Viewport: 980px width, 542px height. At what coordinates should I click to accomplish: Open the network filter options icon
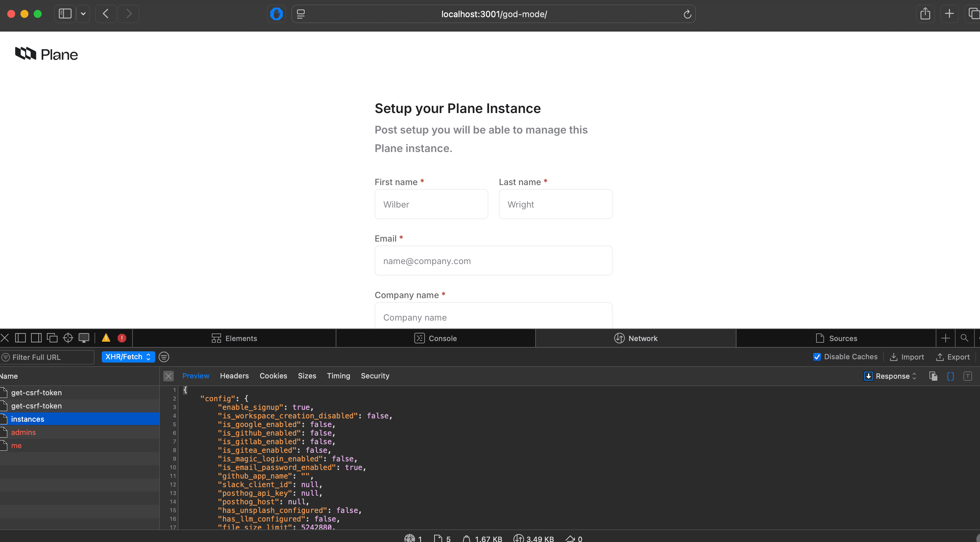[164, 357]
